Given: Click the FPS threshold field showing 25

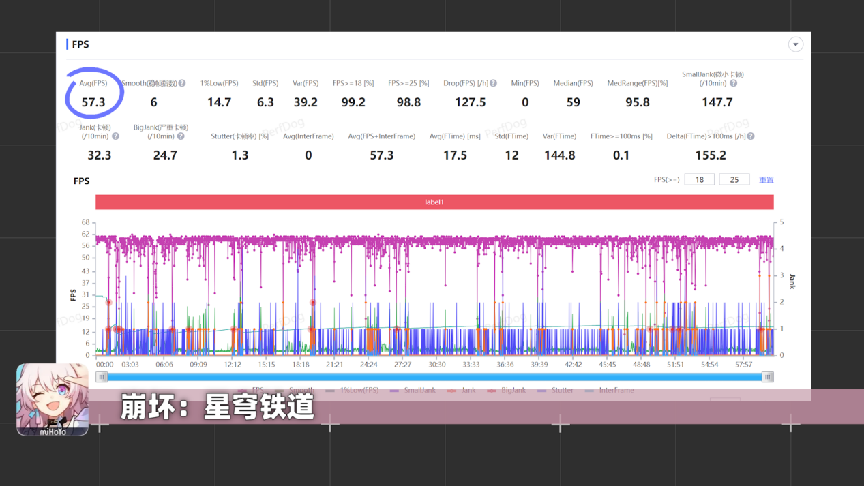Looking at the screenshot, I should click(x=734, y=180).
